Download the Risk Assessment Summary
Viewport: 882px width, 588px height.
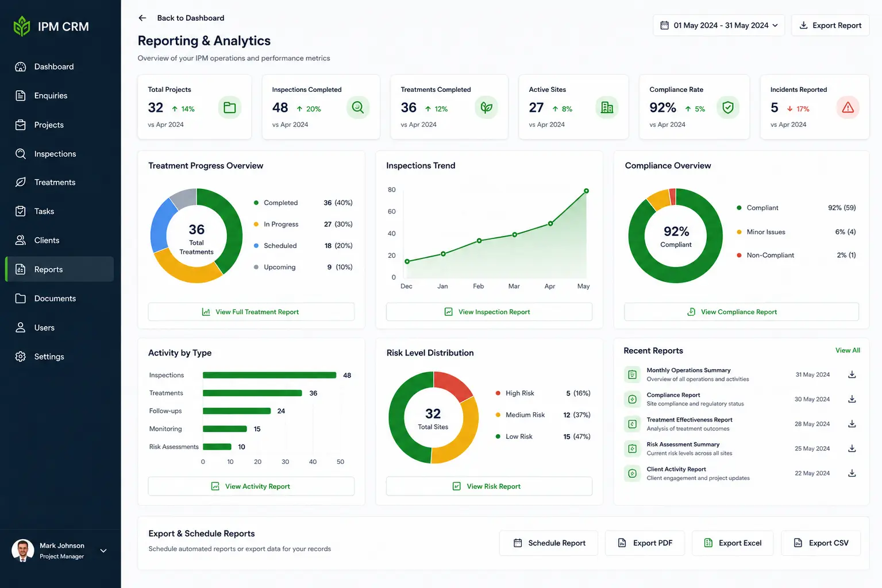pyautogui.click(x=852, y=448)
